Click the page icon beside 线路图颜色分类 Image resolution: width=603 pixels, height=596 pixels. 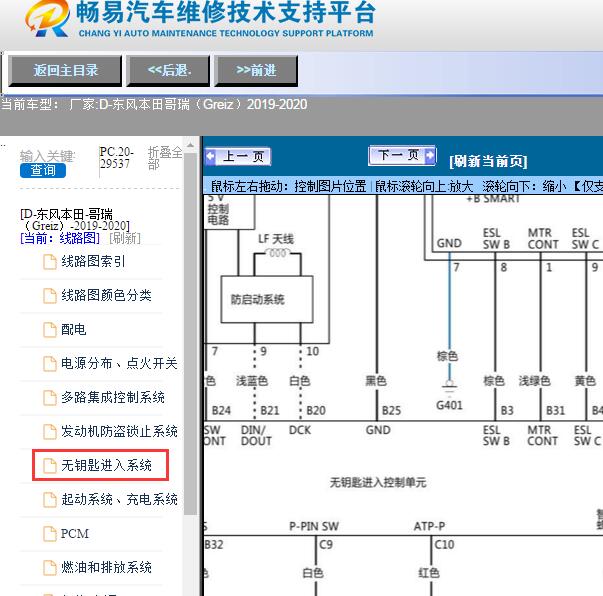coord(50,296)
